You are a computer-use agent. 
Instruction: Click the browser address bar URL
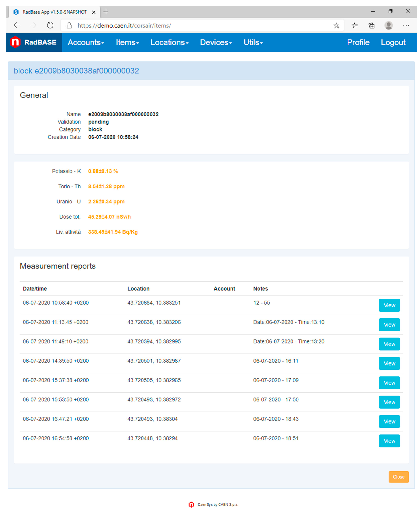[124, 26]
